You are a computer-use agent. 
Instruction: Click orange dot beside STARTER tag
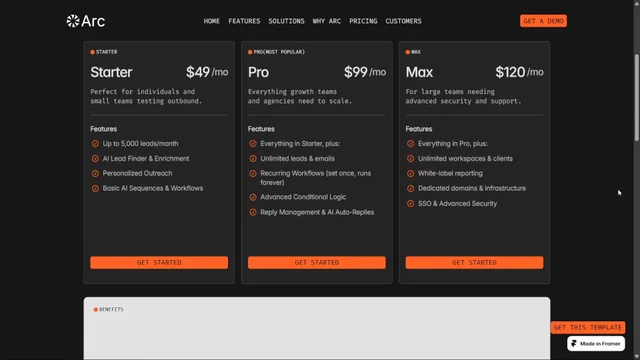point(92,52)
